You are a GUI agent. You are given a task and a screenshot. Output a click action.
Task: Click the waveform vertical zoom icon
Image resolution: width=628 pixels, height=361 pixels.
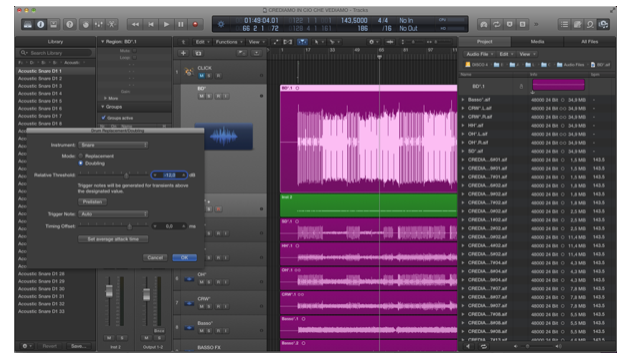coord(389,42)
